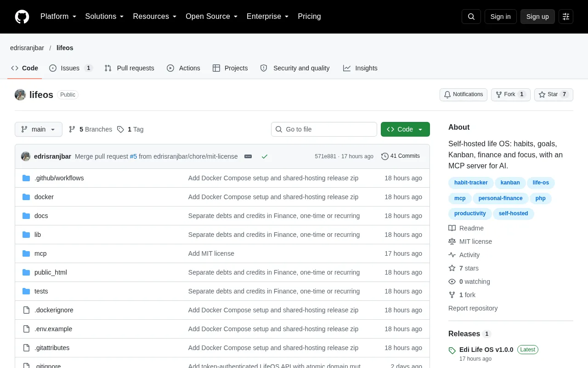Open the 41 Commits history link

point(401,156)
